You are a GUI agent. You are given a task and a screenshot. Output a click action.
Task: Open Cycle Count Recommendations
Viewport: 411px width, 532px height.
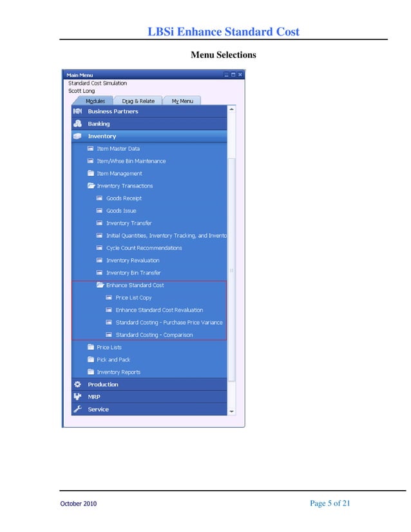[x=144, y=248]
